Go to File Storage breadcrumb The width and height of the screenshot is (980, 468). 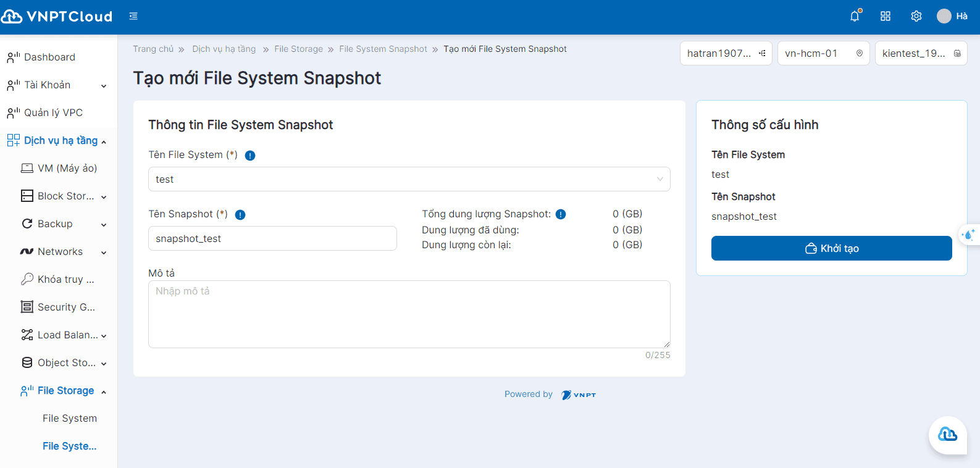[298, 49]
